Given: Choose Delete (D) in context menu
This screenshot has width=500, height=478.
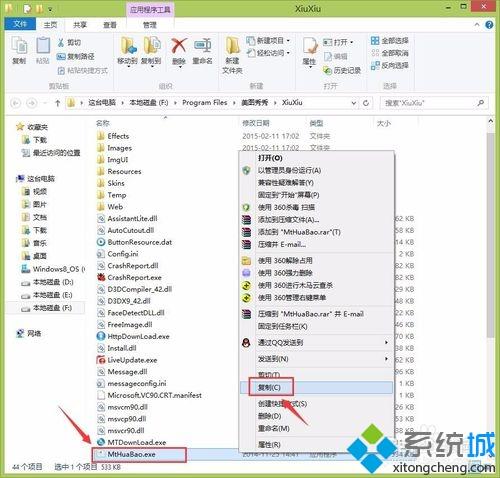Looking at the screenshot, I should pyautogui.click(x=316, y=416).
